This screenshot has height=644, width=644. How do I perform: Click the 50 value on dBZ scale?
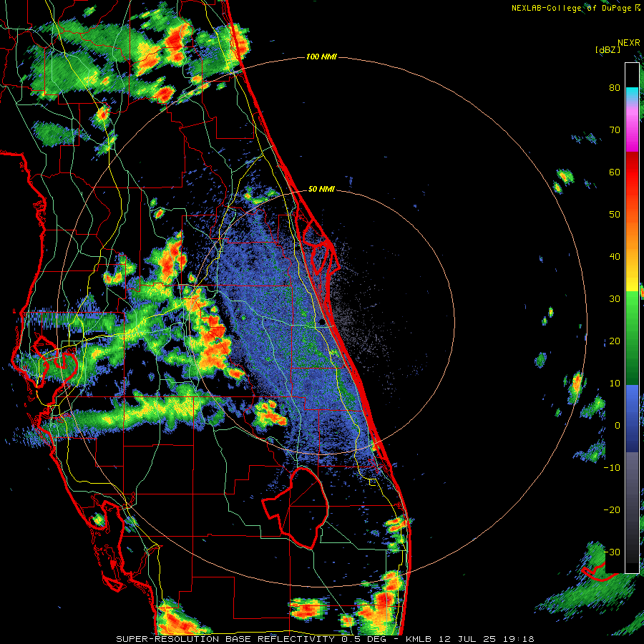615,215
